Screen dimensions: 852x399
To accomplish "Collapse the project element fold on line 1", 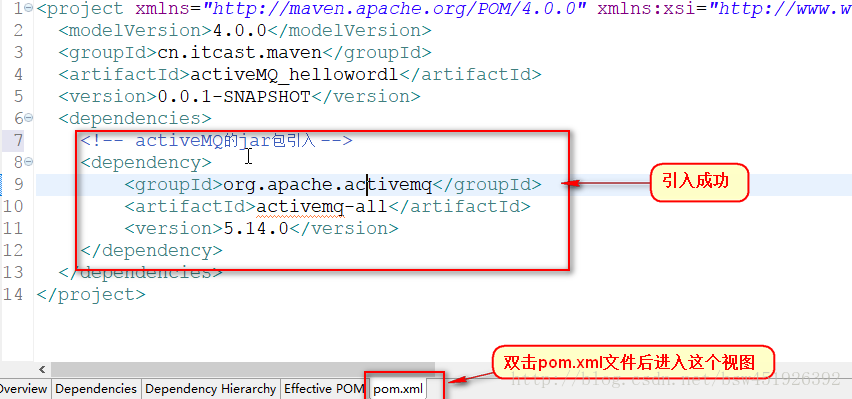I will click(28, 8).
